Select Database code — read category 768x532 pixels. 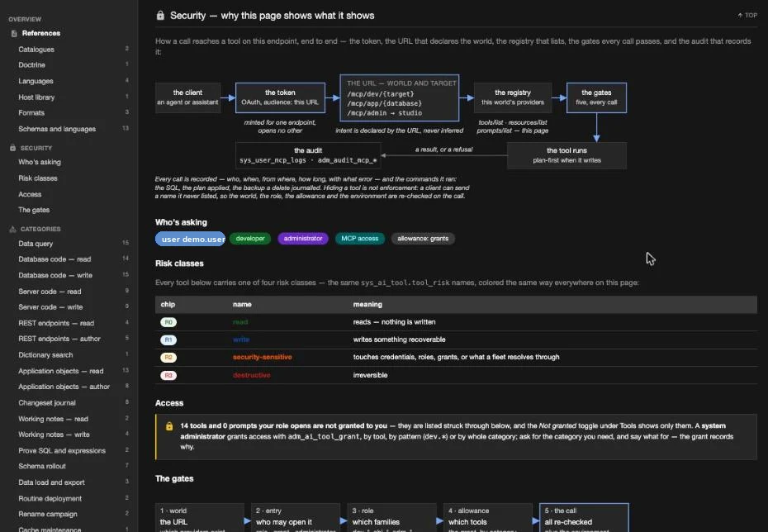55,259
